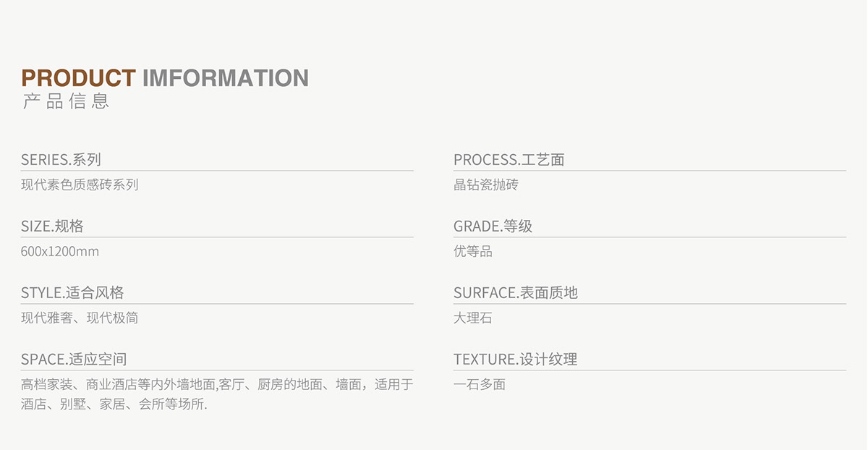Click the second line 酒店、别墅、家居 text

coord(114,404)
